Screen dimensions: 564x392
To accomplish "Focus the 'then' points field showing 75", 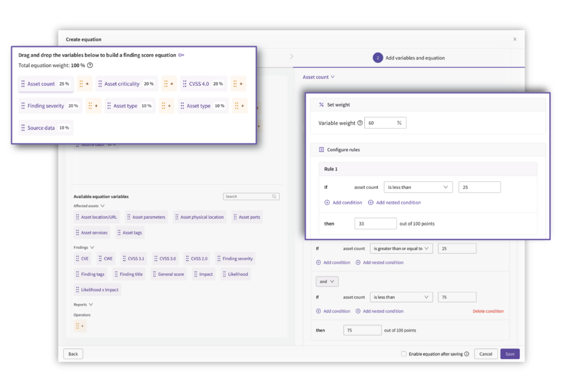I will point(362,330).
